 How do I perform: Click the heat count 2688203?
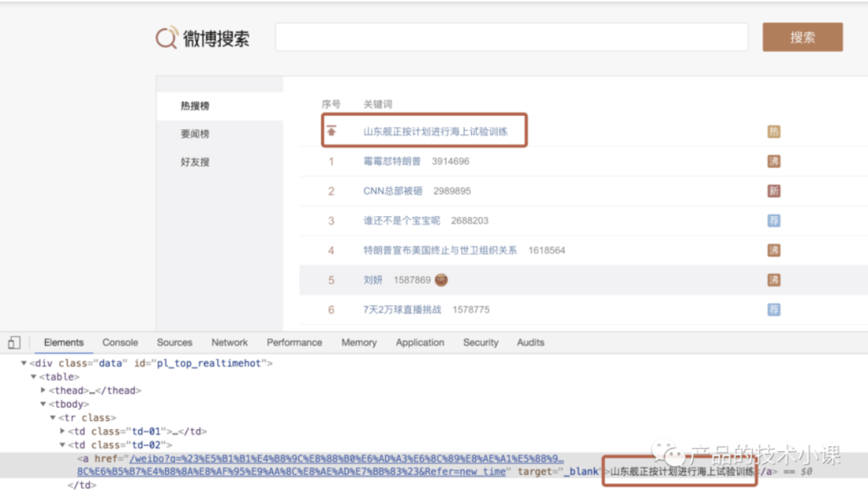469,220
